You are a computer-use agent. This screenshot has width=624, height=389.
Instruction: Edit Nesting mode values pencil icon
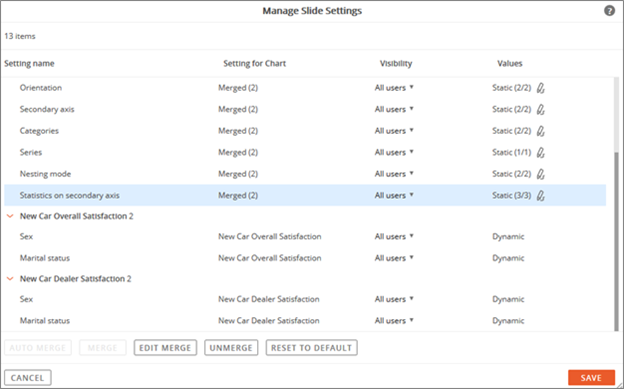(x=540, y=174)
